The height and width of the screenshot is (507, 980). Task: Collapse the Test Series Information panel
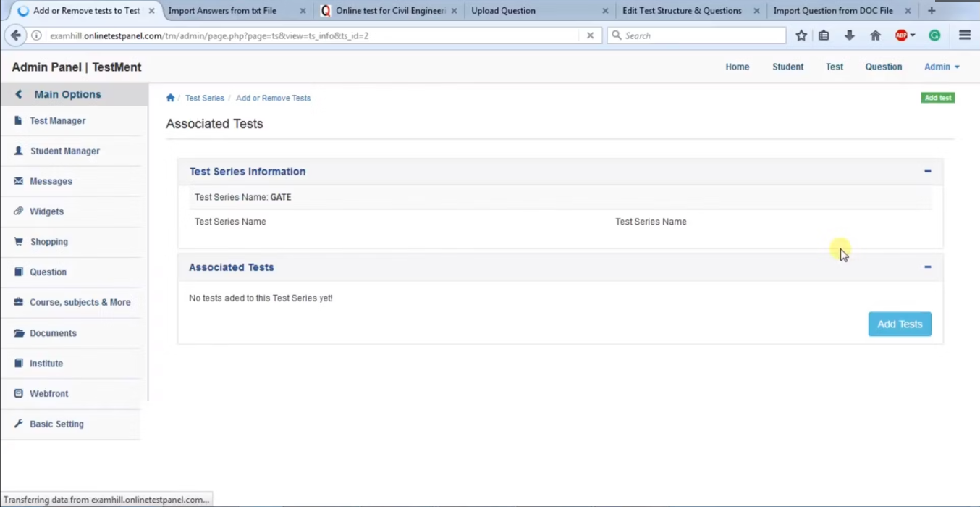927,172
